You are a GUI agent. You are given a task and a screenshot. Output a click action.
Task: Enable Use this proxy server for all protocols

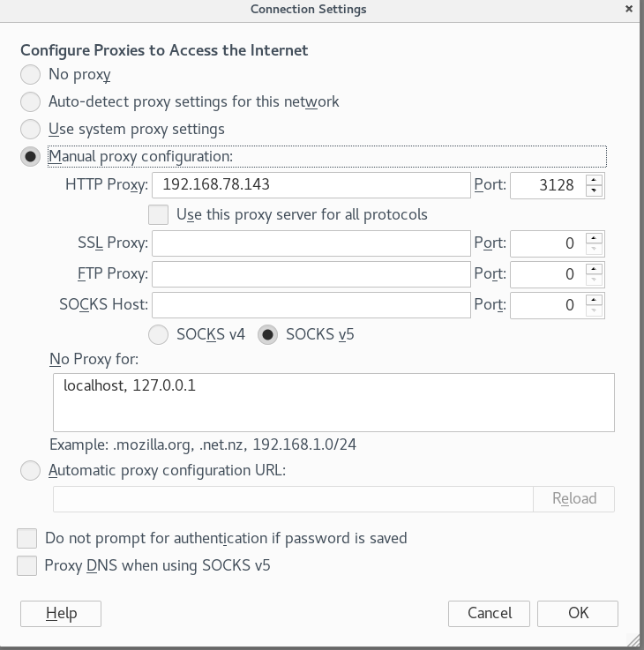click(159, 214)
